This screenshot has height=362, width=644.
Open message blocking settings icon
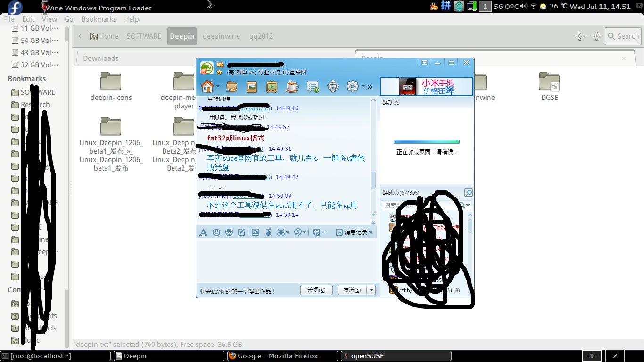(x=316, y=232)
